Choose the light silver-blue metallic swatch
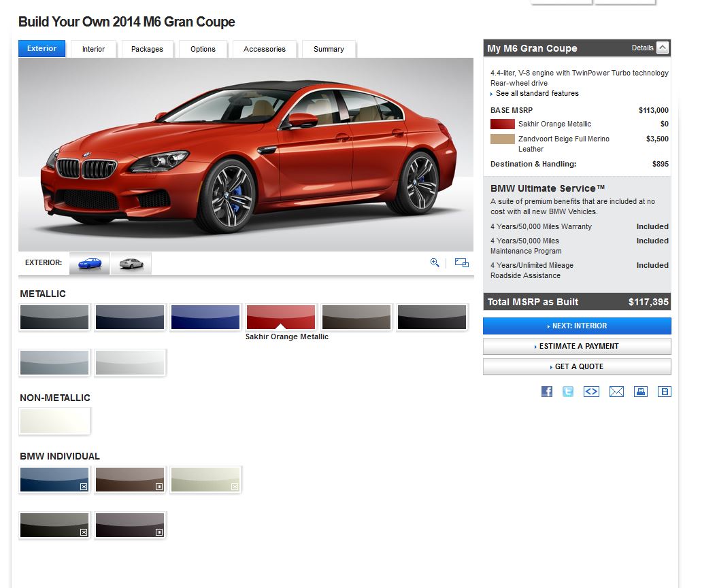Screen dimensions: 717x588 tap(54, 363)
